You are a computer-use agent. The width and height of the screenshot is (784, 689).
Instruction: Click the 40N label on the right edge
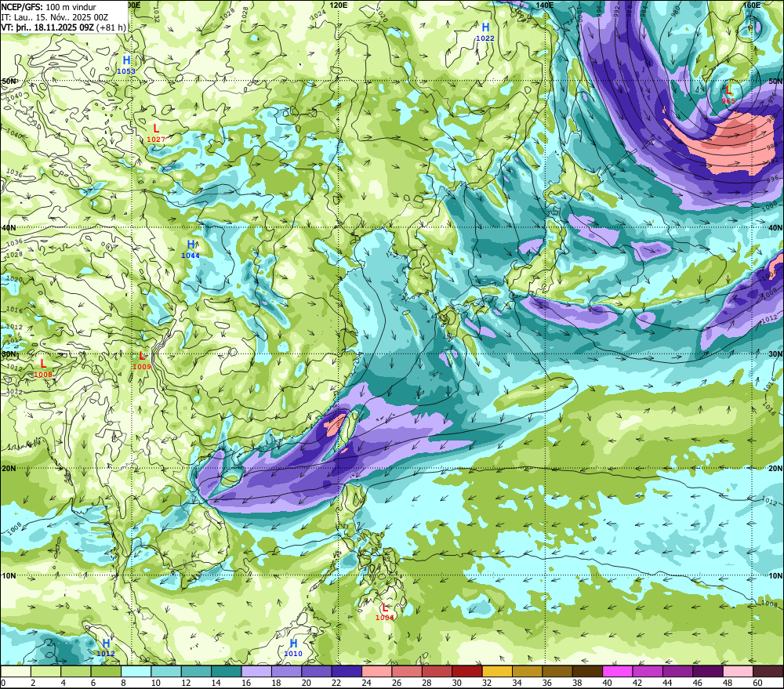tap(775, 227)
